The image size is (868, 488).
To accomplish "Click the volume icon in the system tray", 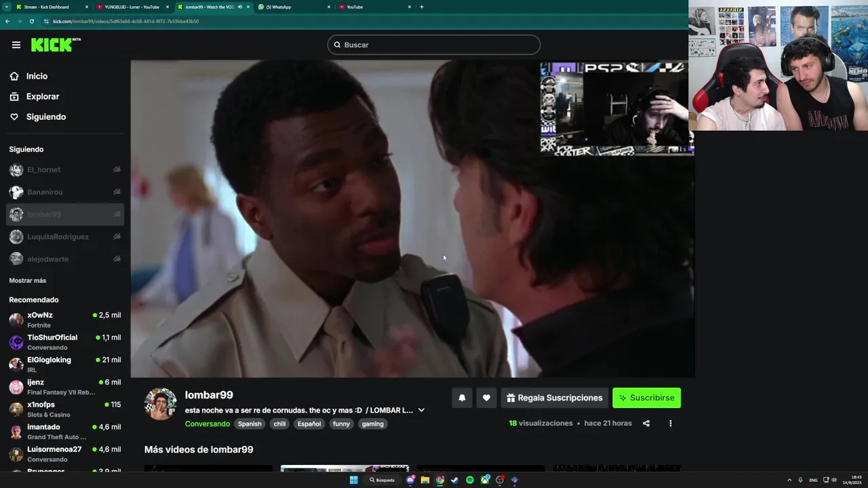I will pyautogui.click(x=834, y=480).
